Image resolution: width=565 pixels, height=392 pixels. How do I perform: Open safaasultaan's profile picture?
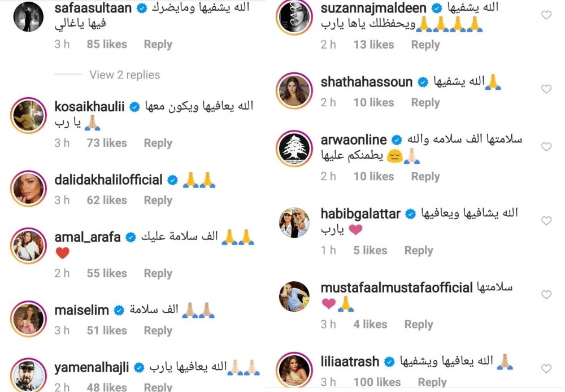[28, 16]
